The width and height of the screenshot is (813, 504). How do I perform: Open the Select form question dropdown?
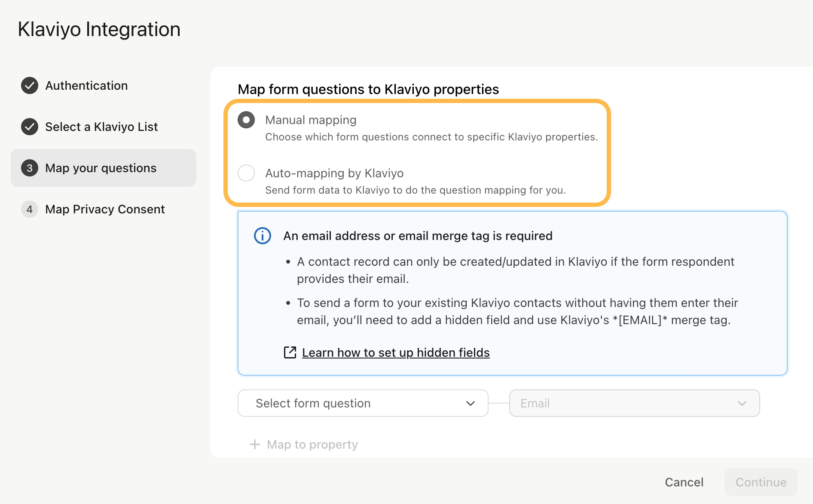(363, 403)
